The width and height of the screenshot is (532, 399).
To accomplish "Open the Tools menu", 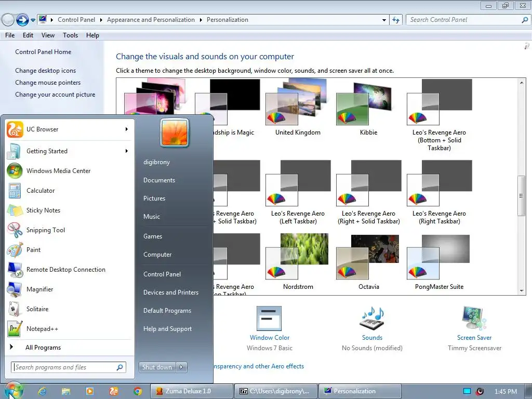I will coord(70,35).
